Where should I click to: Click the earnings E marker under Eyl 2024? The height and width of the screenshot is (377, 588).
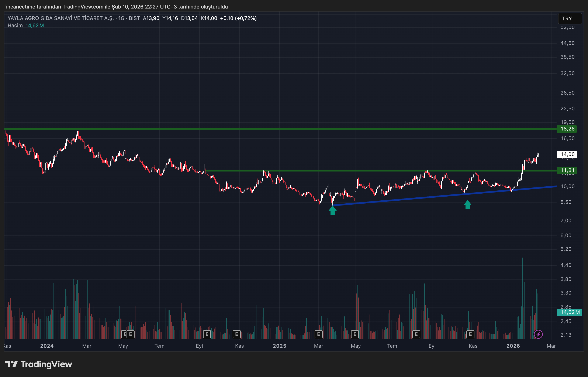click(207, 334)
